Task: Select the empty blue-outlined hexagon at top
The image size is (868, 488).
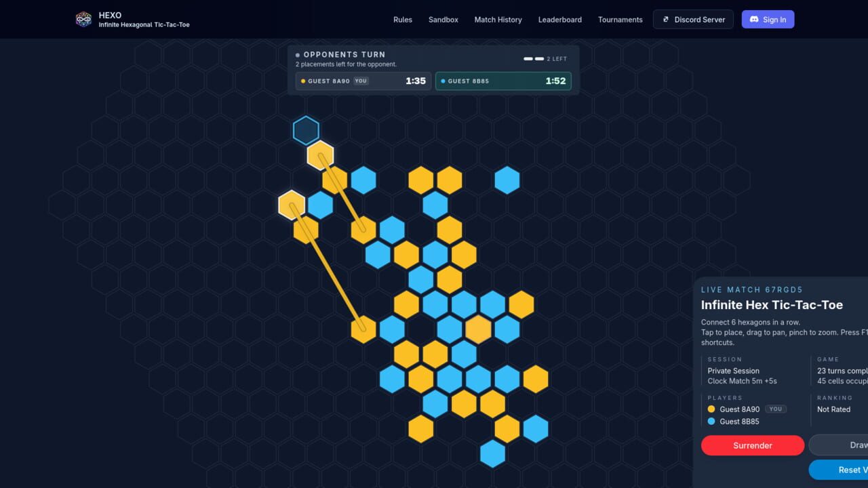Action: coord(306,130)
